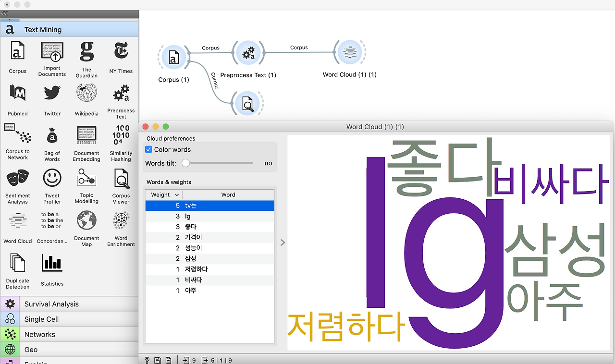Select the '아주' row in the words table
The height and width of the screenshot is (364, 615).
[x=210, y=290]
